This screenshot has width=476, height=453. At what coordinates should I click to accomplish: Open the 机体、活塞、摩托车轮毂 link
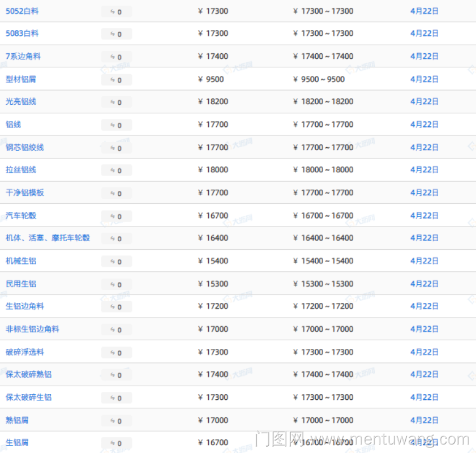[x=48, y=238]
